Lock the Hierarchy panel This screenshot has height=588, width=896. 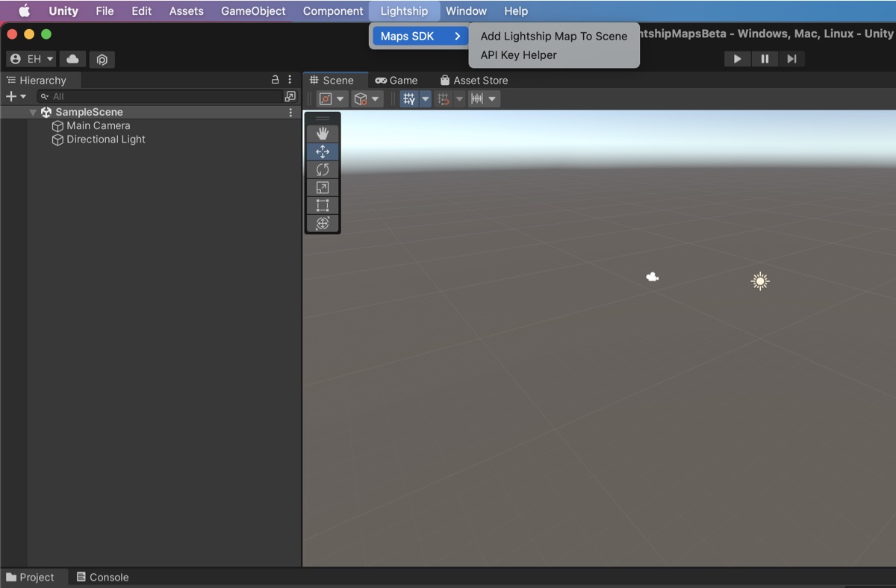coord(275,80)
